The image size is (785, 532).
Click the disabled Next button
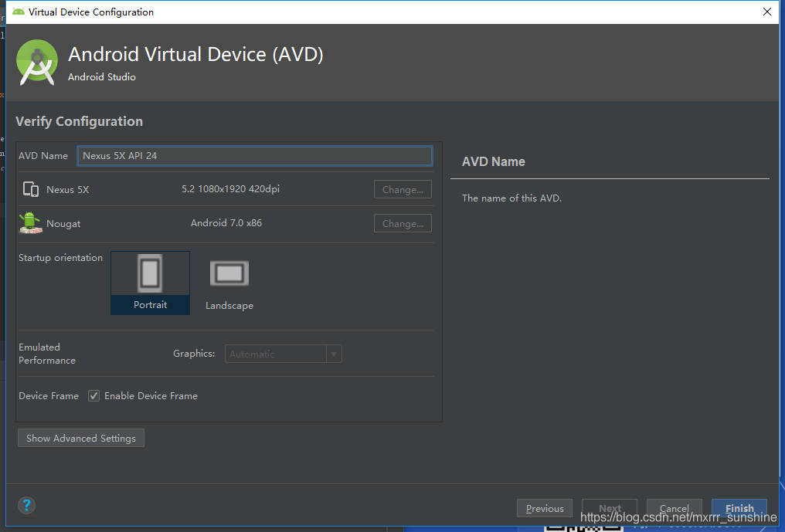(x=610, y=509)
